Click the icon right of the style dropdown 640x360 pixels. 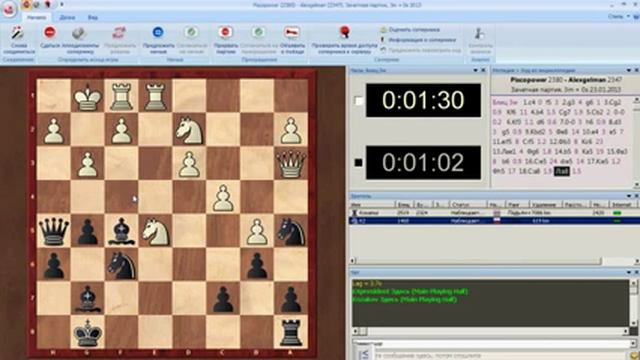(x=636, y=17)
